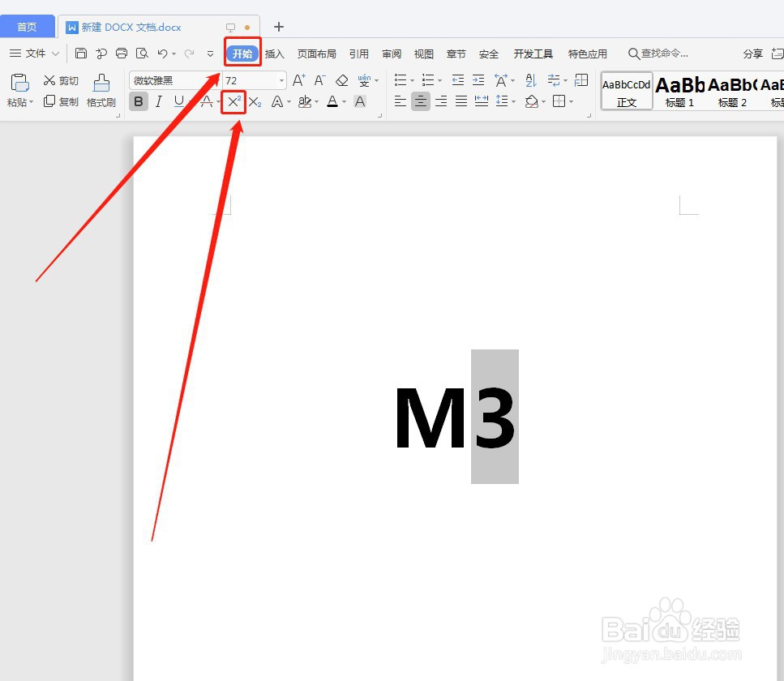Open the Paste (粘贴) options dropdown arrow
The image size is (784, 681).
(31, 102)
